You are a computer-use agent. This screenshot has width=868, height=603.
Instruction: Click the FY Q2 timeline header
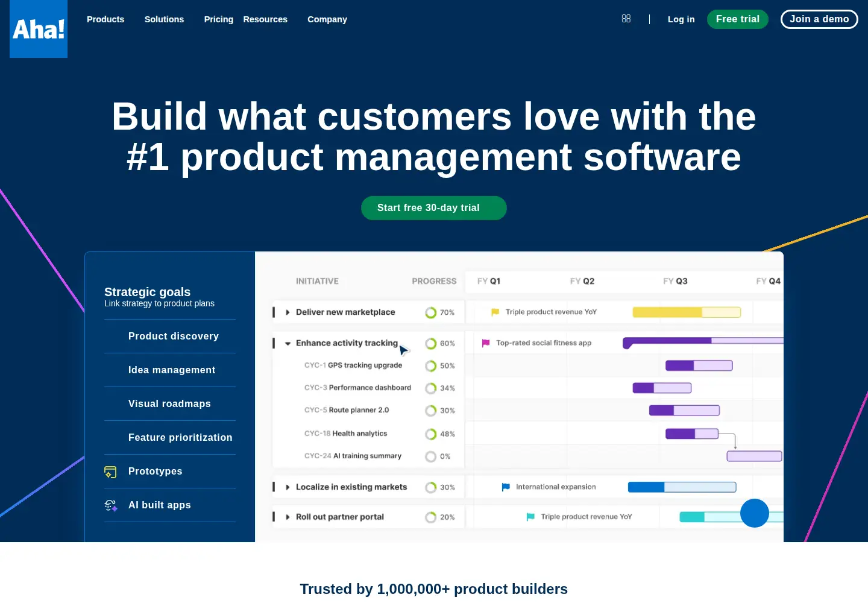click(582, 281)
